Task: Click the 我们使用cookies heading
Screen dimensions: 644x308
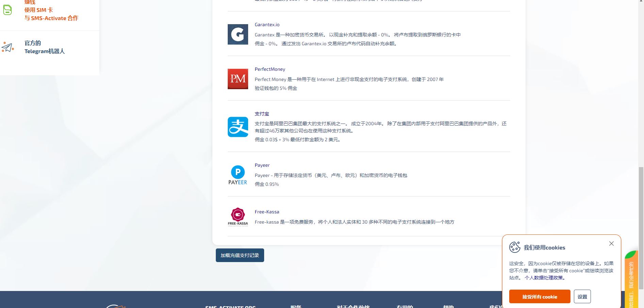Action: point(544,247)
